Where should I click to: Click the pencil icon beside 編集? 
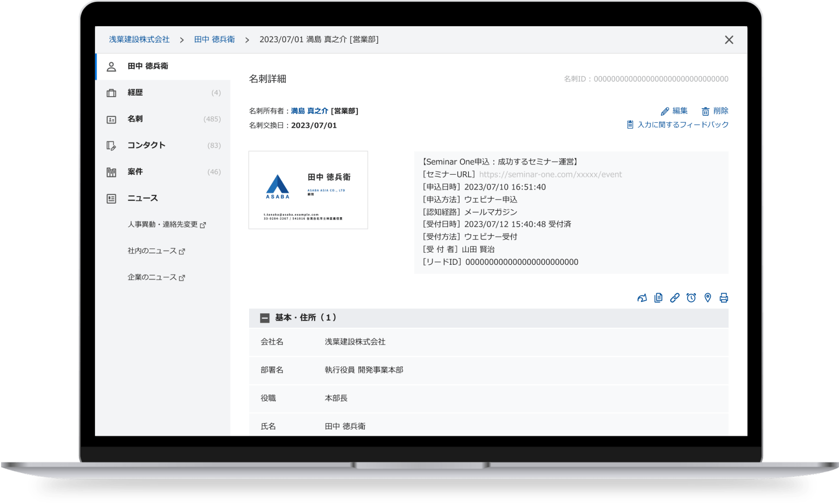pos(665,111)
